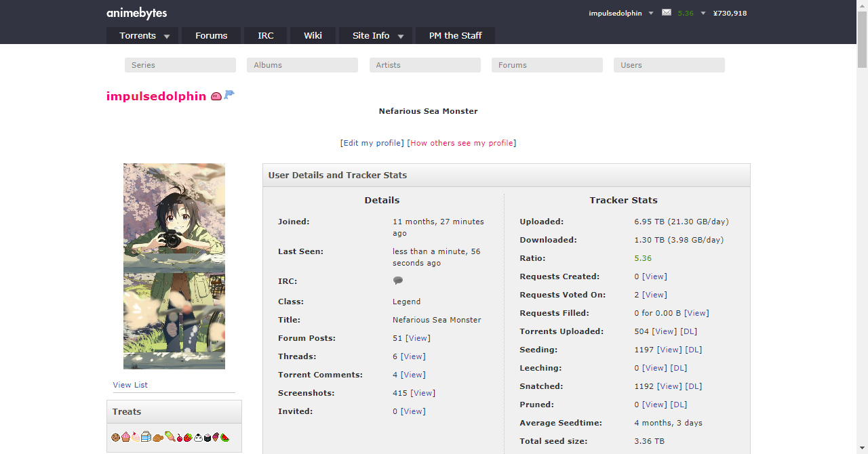The width and height of the screenshot is (868, 454).
Task: View Snatched torrents list
Action: pyautogui.click(x=669, y=386)
